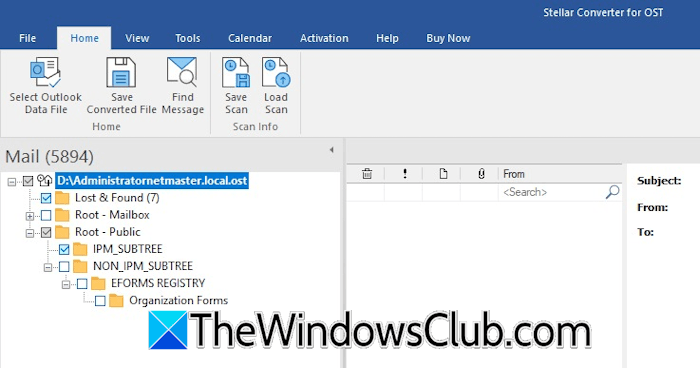Check the NON_IPM_SUBTREE checkbox
This screenshot has width=700, height=368.
[64, 267]
